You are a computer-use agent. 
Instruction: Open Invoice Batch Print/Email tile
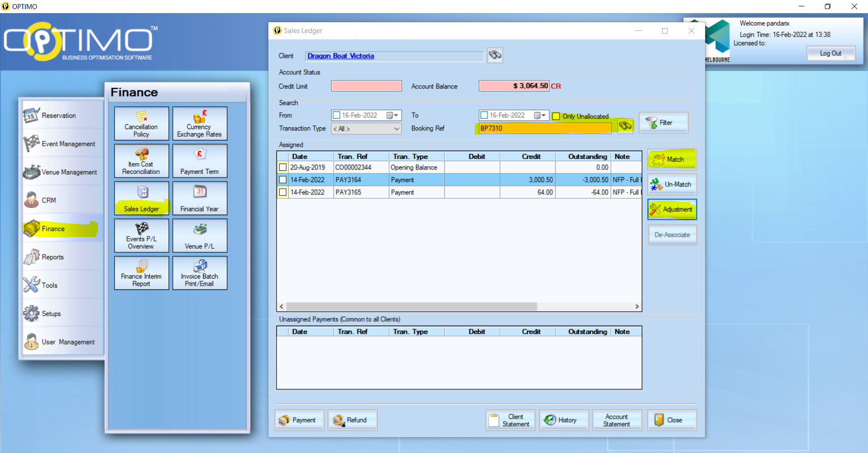200,273
